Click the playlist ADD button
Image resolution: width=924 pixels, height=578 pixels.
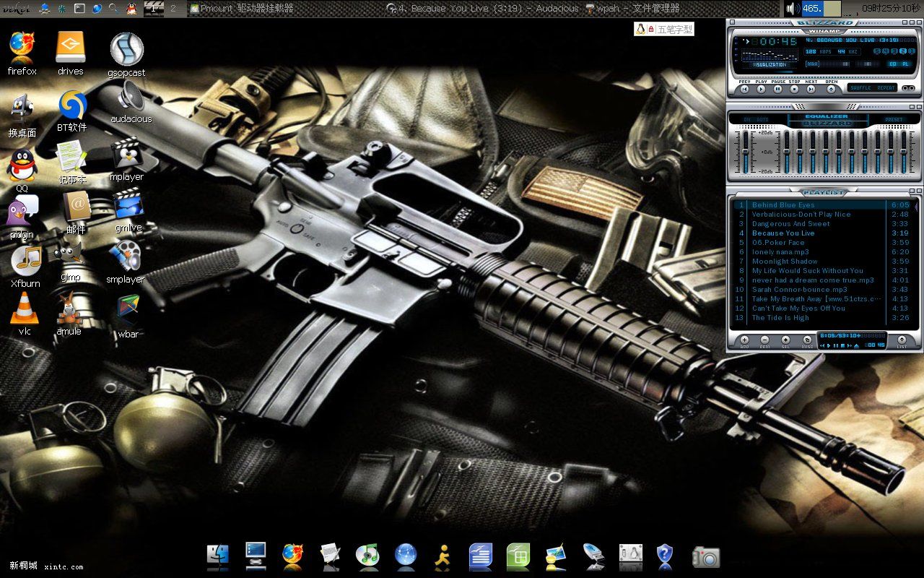(744, 340)
